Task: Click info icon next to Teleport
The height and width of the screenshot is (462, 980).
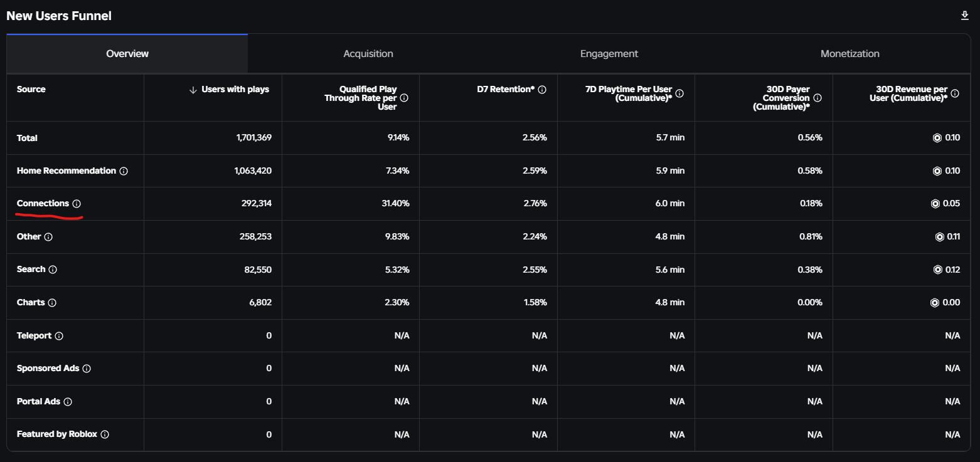Action: [59, 336]
